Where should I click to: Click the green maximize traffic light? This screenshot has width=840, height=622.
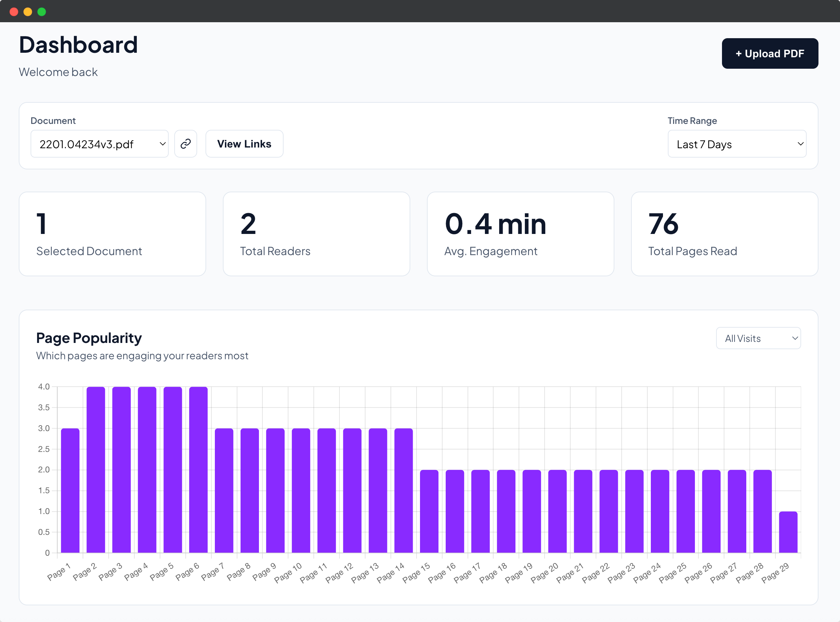(41, 11)
